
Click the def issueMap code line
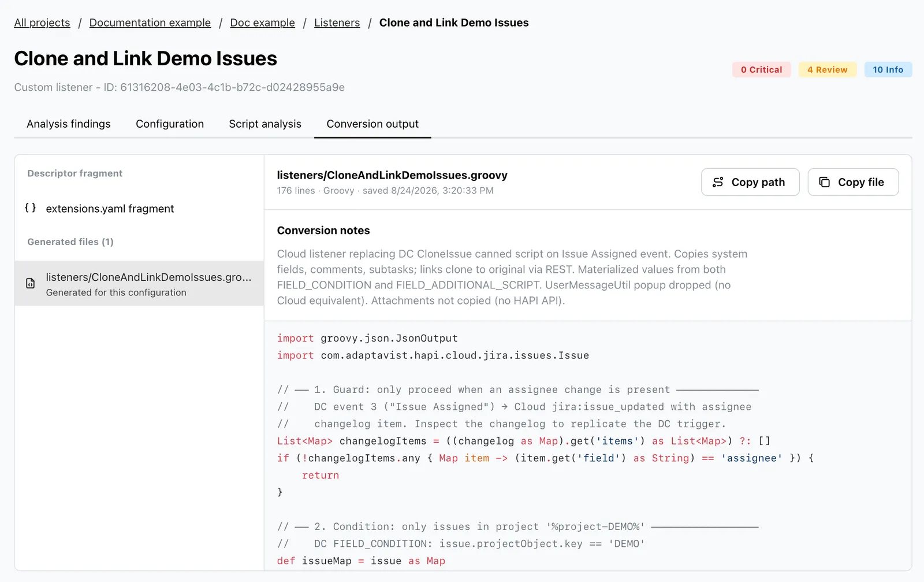(x=361, y=561)
